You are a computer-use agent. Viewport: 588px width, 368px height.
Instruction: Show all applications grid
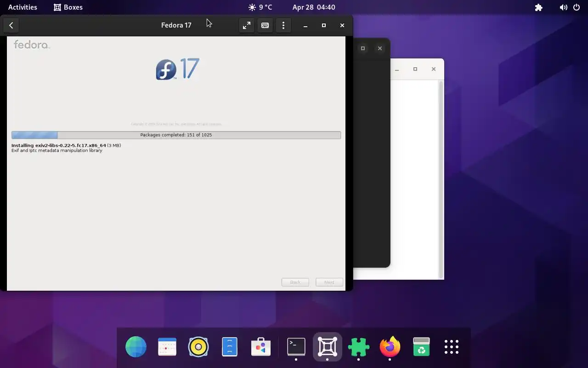click(452, 347)
